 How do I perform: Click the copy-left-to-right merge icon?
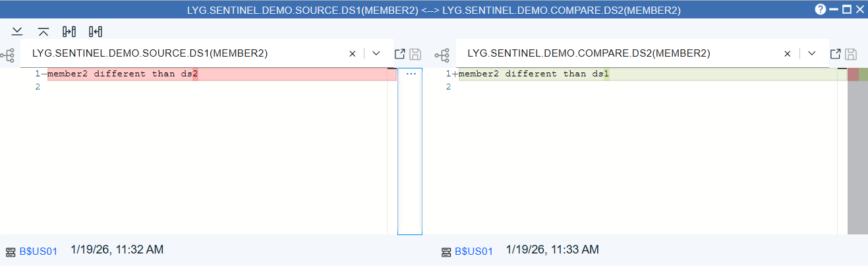tap(69, 32)
